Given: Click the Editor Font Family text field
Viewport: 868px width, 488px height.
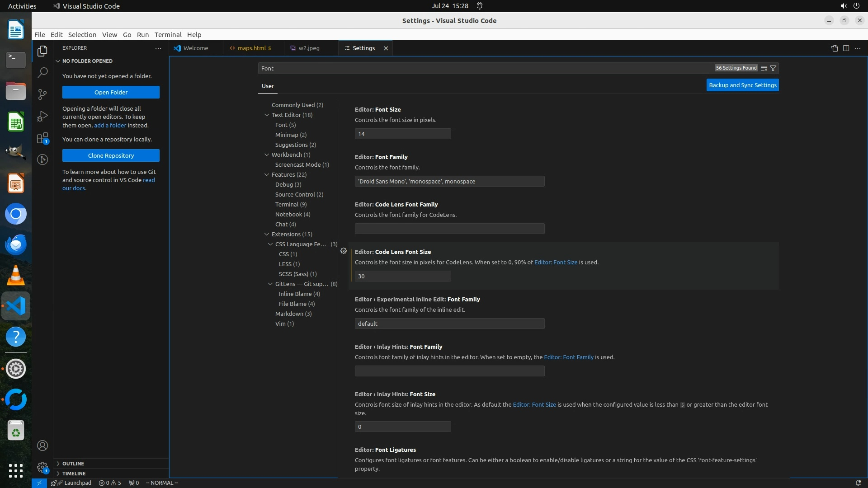Looking at the screenshot, I should (x=449, y=181).
